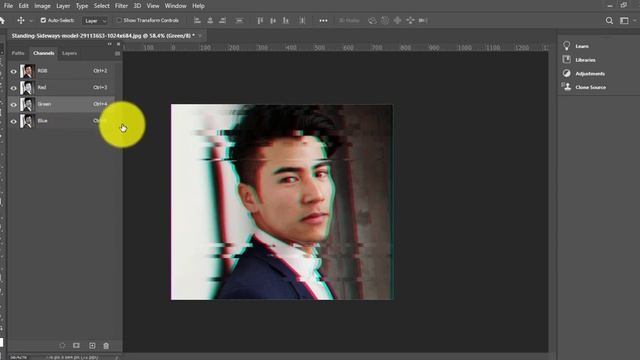640x360 pixels.
Task: Open the 3D menu
Action: point(137,6)
